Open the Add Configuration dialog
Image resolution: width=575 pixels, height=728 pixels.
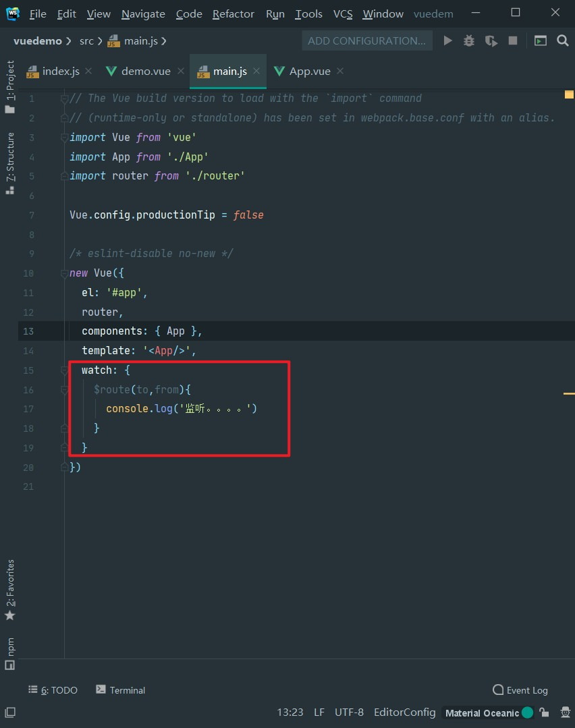pos(367,41)
